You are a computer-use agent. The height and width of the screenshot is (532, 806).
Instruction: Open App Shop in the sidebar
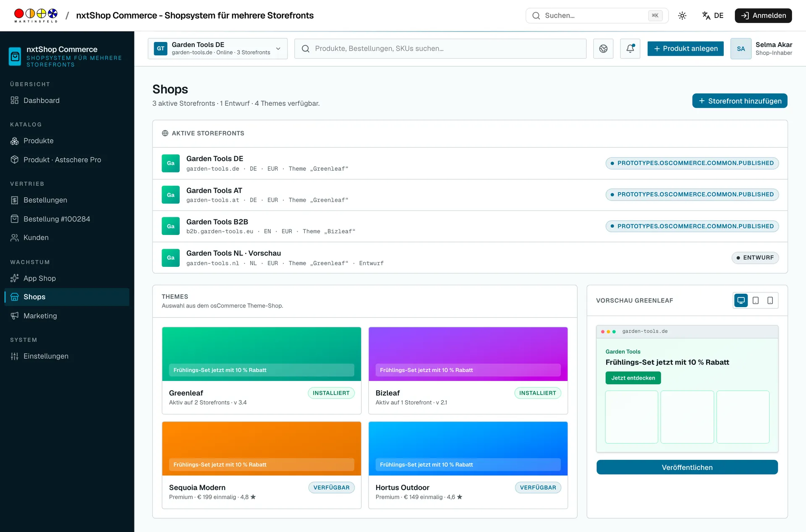[67, 278]
